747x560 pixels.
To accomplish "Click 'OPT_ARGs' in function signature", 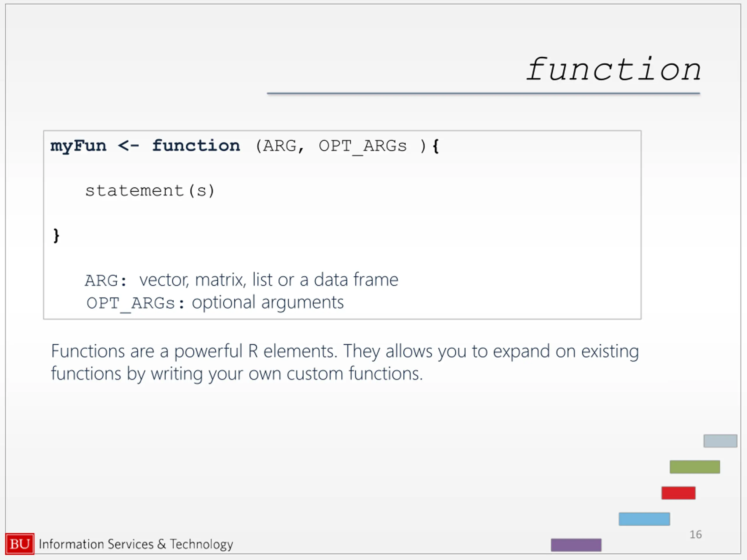I will tap(363, 147).
